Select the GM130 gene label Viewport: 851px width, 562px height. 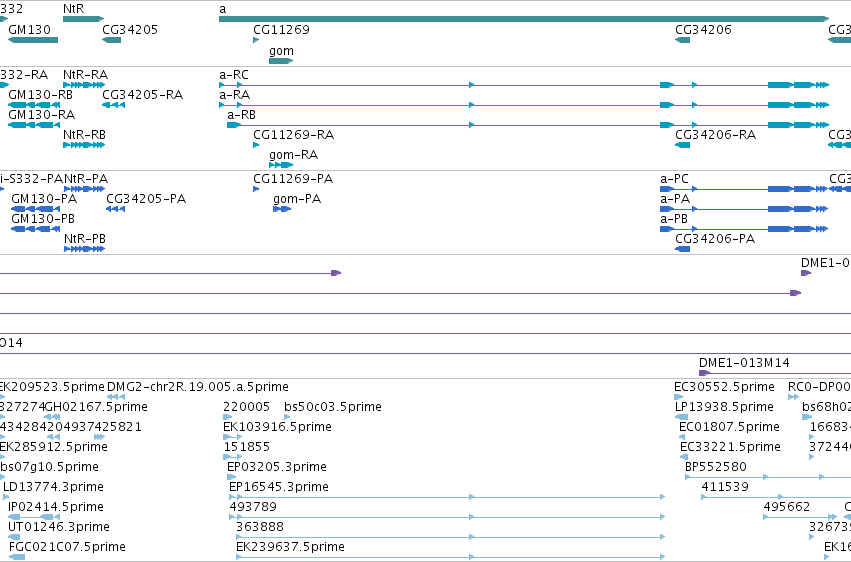click(29, 29)
